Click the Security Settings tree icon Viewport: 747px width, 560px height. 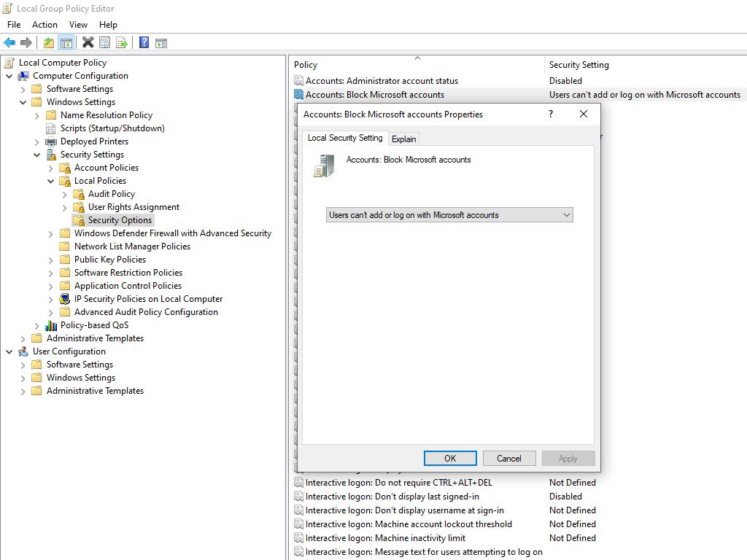(51, 155)
